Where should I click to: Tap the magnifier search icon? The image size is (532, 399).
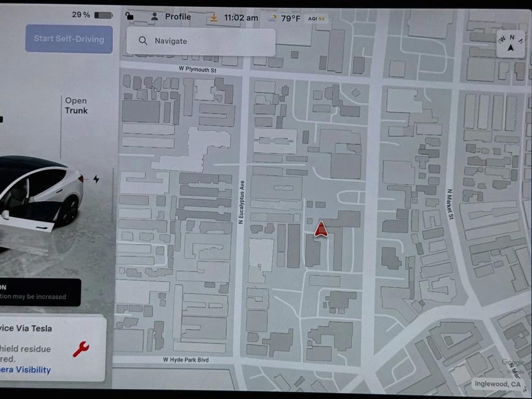point(143,41)
